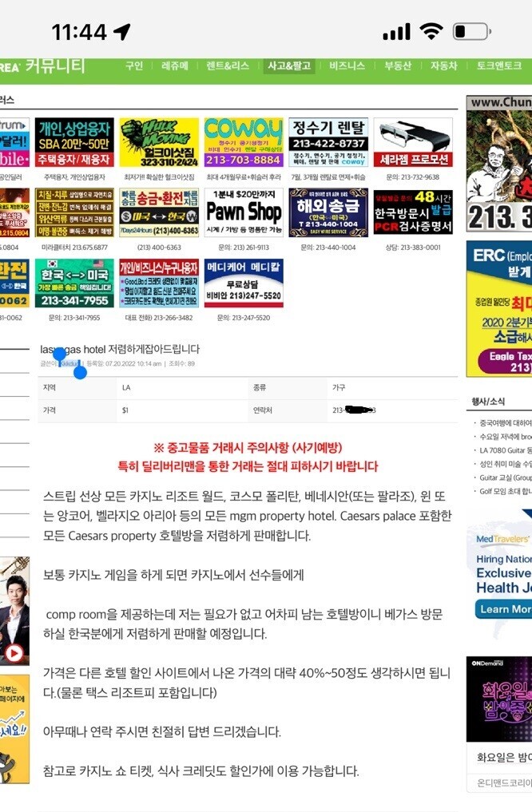
Task: Open the 렌트&리스 menu item
Action: 228,65
